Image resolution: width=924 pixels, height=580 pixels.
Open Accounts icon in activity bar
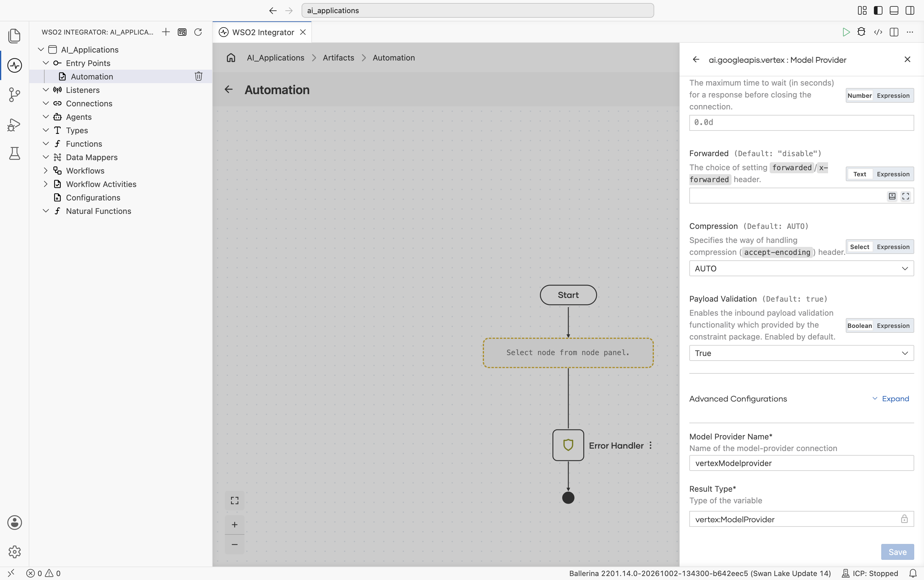pyautogui.click(x=15, y=523)
